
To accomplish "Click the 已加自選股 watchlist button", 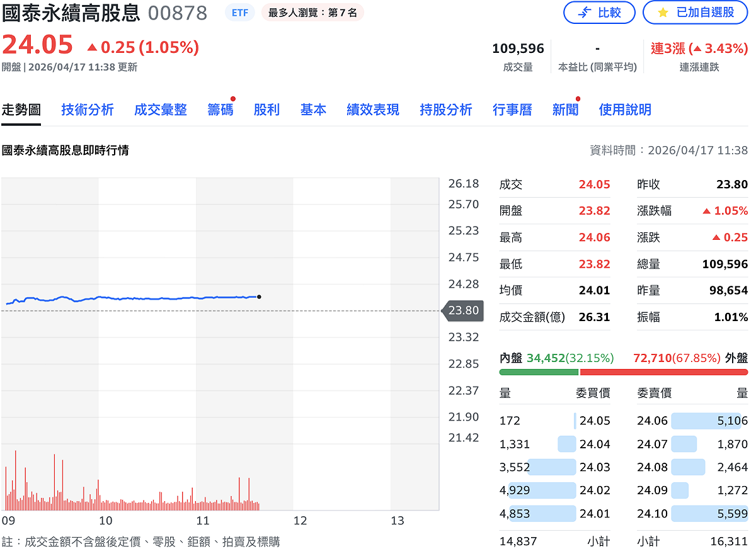I will [696, 13].
